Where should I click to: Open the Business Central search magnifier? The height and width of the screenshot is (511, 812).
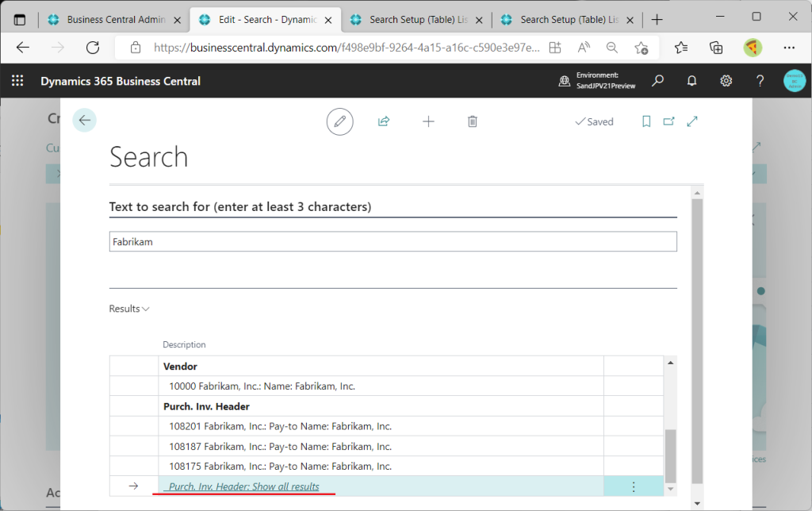[657, 81]
